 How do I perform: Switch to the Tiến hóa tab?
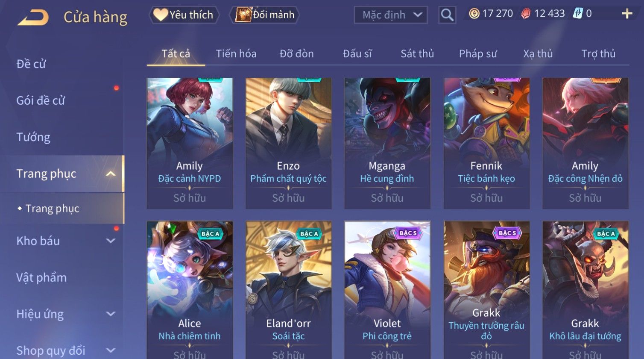click(236, 54)
